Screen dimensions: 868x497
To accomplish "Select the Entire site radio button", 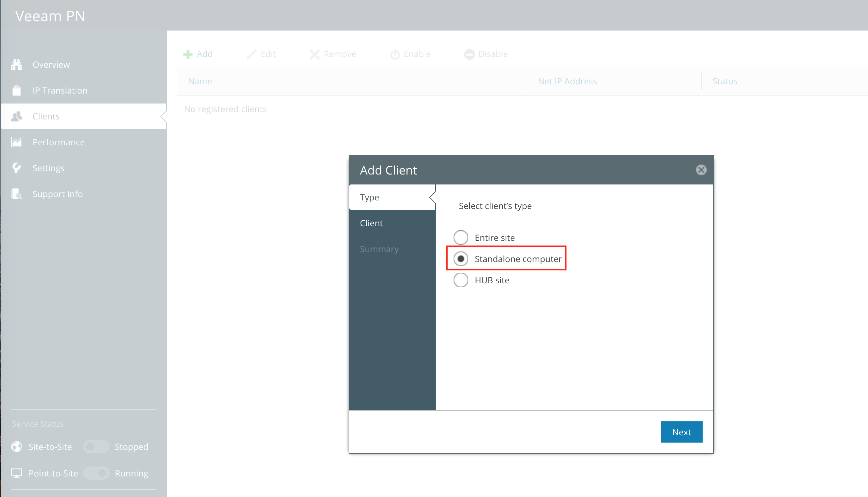I will 461,238.
